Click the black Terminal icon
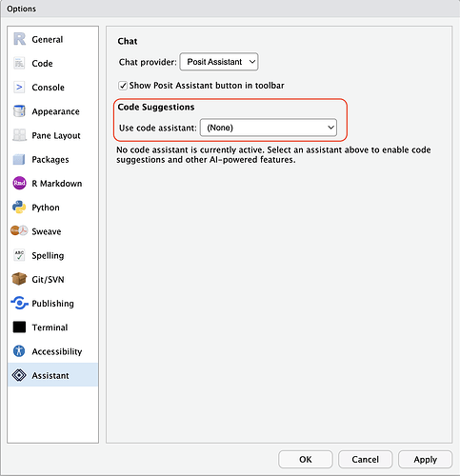 19,327
